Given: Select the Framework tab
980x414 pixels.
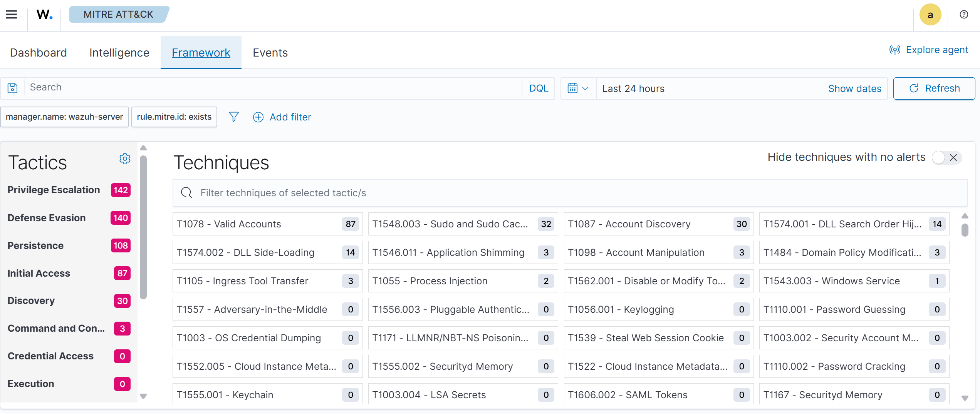Looking at the screenshot, I should (x=201, y=53).
